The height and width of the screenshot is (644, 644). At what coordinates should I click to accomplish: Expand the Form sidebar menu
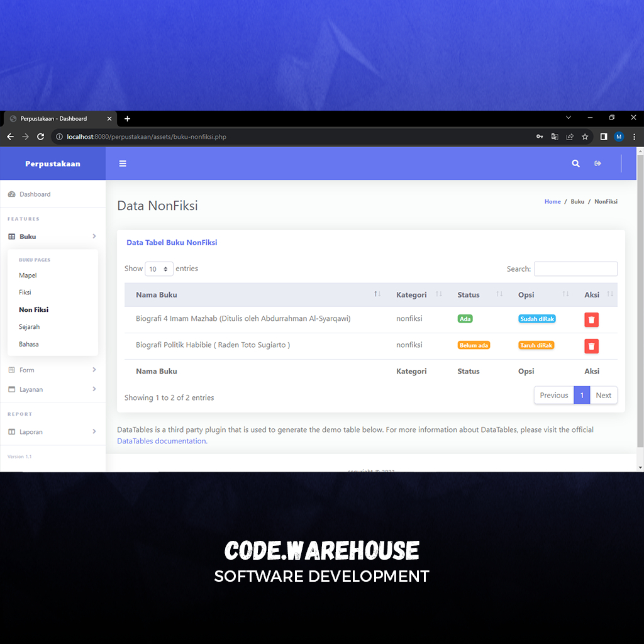click(x=53, y=370)
